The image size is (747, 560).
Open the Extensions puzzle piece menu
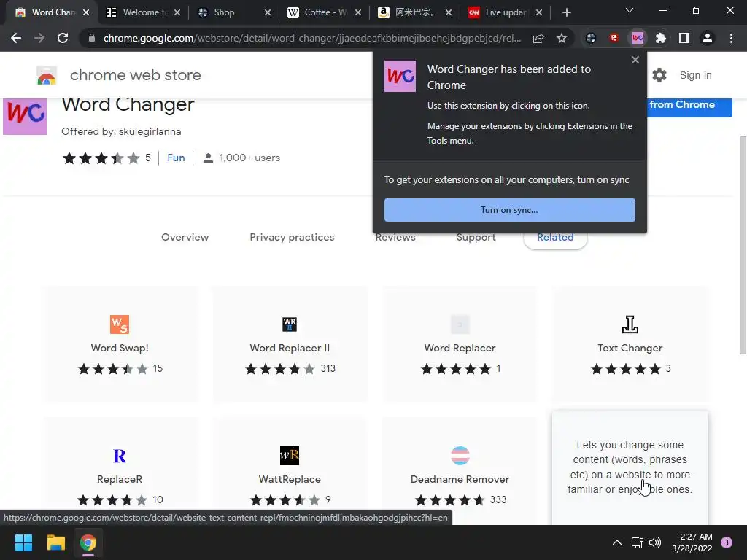click(x=661, y=38)
